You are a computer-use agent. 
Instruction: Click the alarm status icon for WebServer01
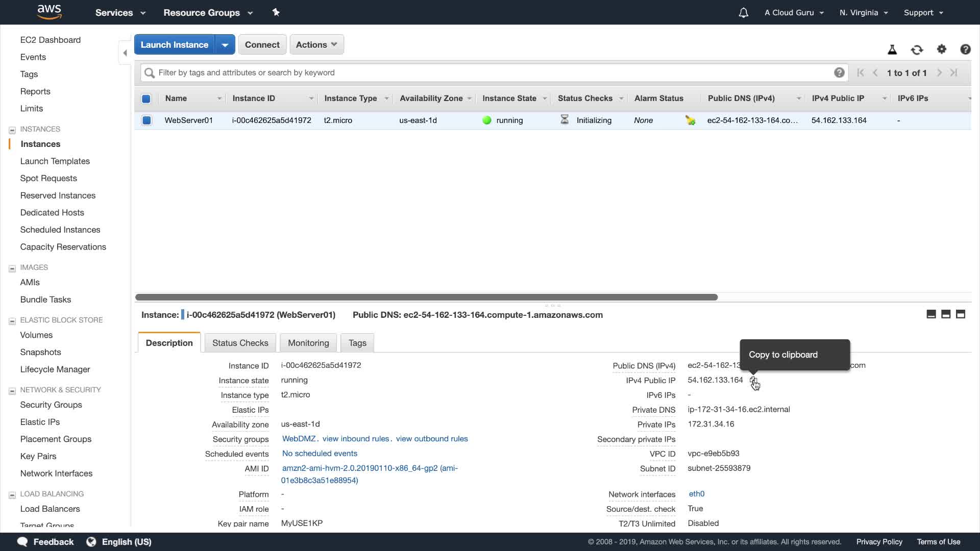pyautogui.click(x=690, y=120)
